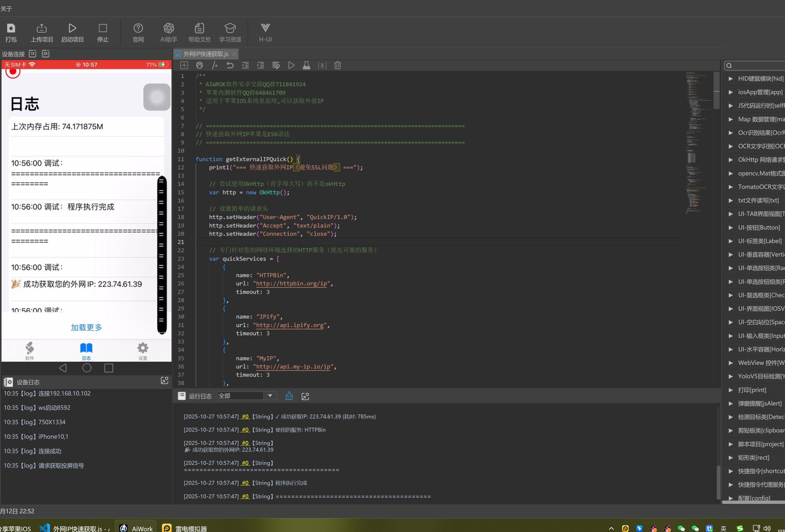
Task: Click the flask test icon in editor toolbar
Action: point(306,65)
